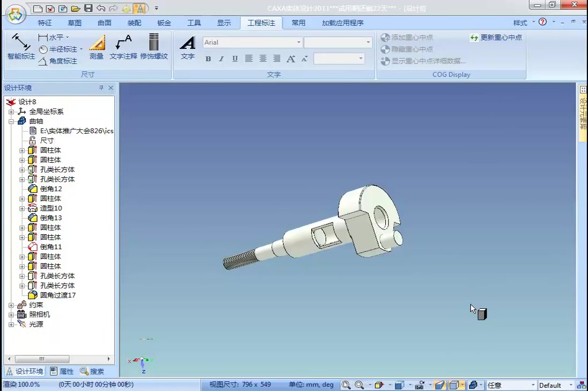Select the 倒角11 tree item

tap(51, 247)
